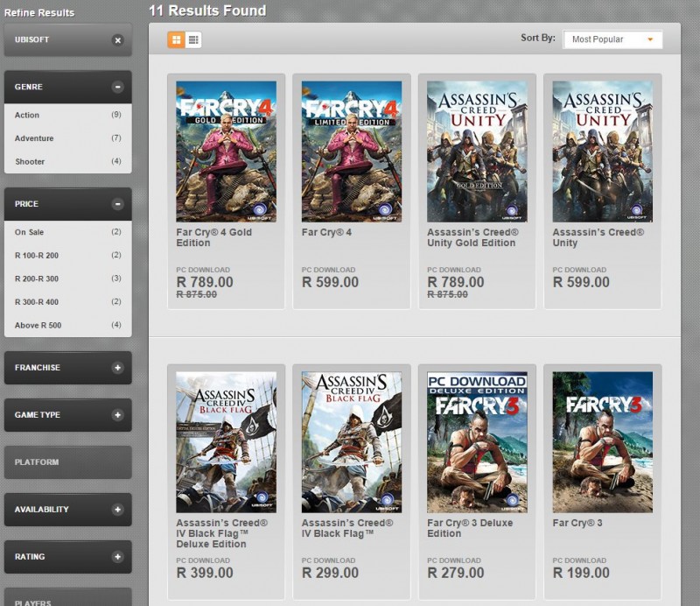The width and height of the screenshot is (700, 606).
Task: Click 'Assassin's Creed® IV Black Flag™' standard title
Action: [x=347, y=528]
